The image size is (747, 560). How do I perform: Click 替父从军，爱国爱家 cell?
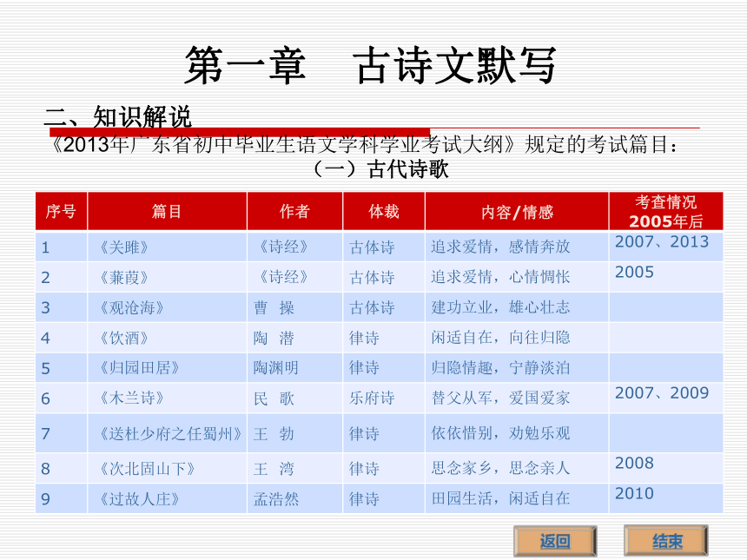[517, 399]
